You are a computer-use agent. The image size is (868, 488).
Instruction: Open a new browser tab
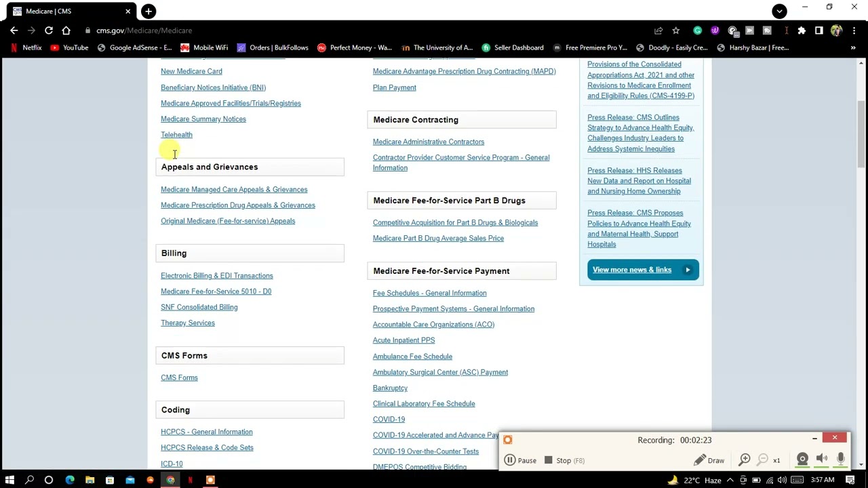pyautogui.click(x=149, y=11)
